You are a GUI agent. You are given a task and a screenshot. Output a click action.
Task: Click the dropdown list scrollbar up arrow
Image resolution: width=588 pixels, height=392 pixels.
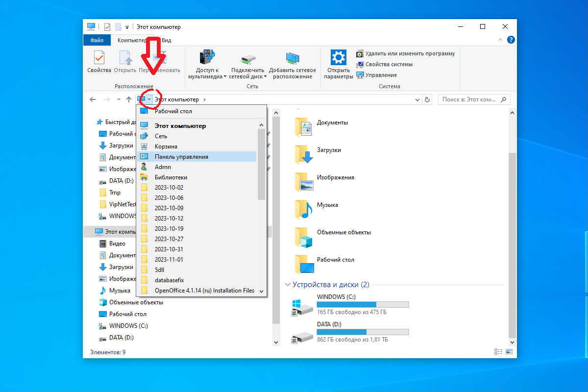(262, 124)
